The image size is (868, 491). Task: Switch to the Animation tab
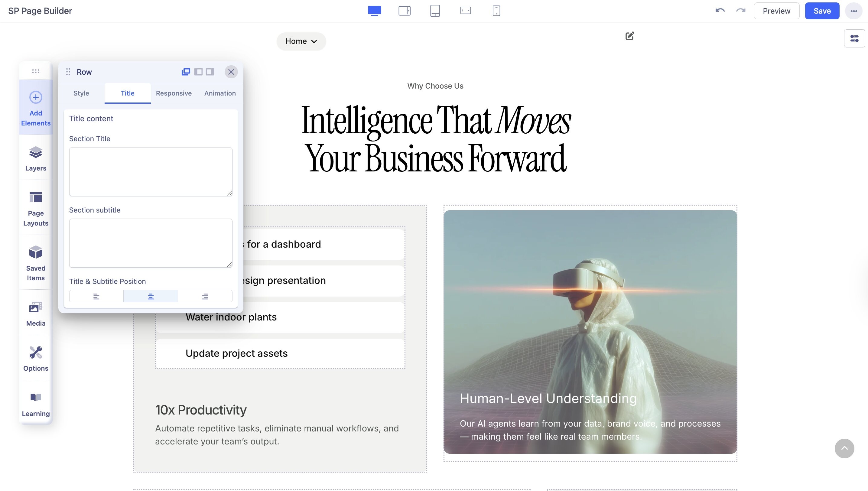pyautogui.click(x=220, y=93)
